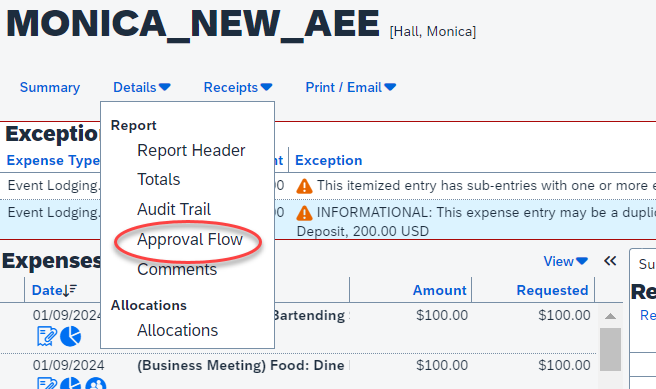This screenshot has width=656, height=389.
Task: Select Report Header menu item
Action: coord(191,151)
